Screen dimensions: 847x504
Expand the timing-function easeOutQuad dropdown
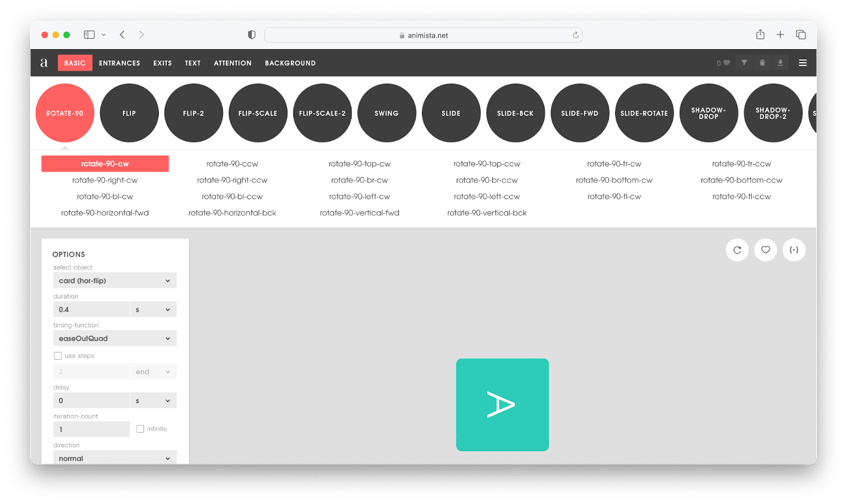115,338
